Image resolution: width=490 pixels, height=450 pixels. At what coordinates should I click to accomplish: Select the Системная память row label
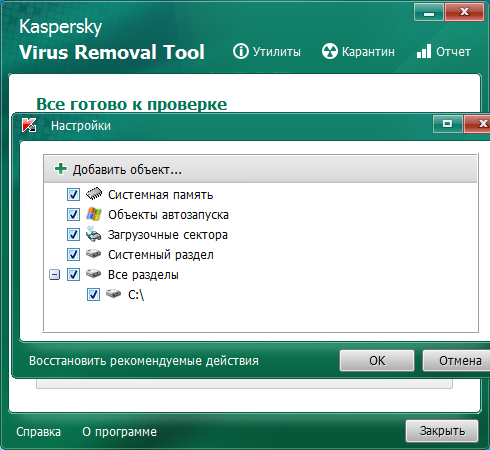[x=160, y=195]
